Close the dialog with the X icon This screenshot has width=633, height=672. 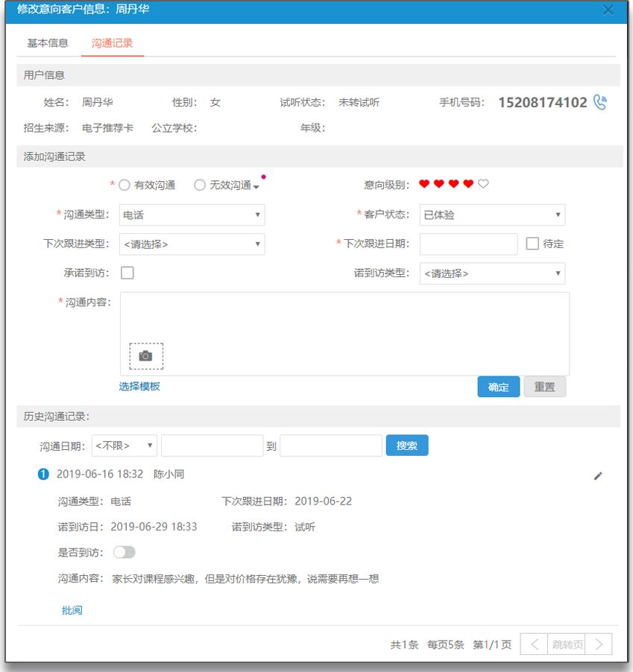(x=608, y=10)
